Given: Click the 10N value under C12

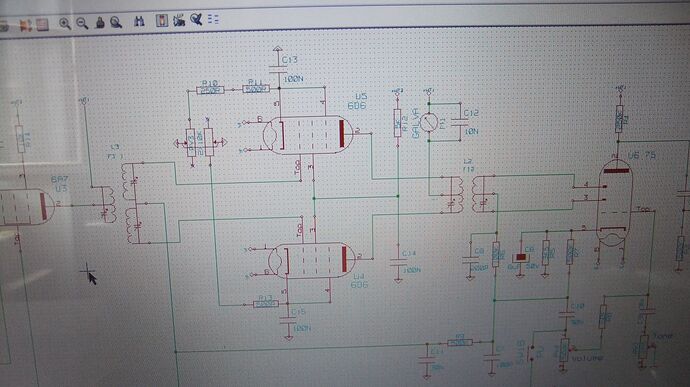Looking at the screenshot, I should coord(471,131).
